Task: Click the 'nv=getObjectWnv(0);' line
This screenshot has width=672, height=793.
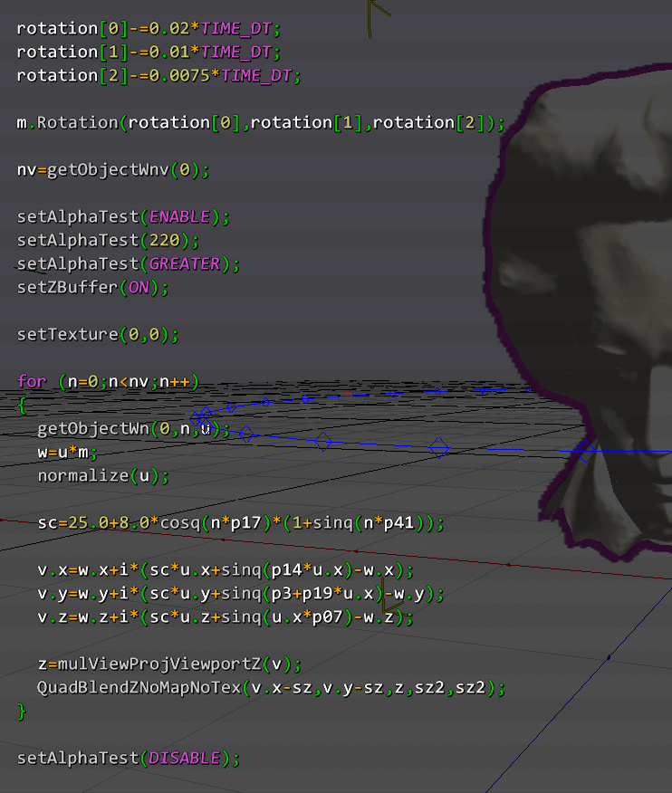Action: pos(113,170)
